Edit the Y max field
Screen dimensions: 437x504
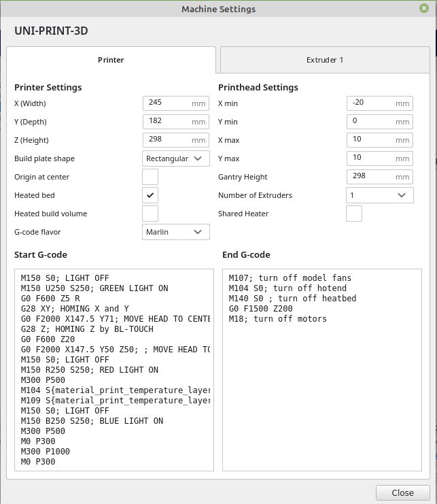point(380,158)
